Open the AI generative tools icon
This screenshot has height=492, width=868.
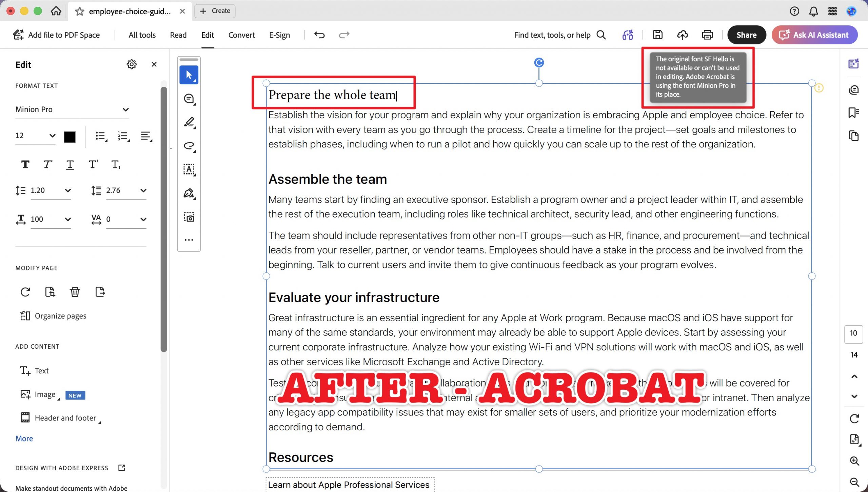pyautogui.click(x=628, y=35)
